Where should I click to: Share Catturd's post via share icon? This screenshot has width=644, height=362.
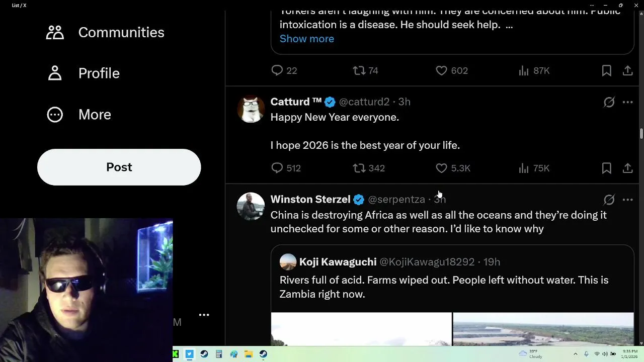627,168
